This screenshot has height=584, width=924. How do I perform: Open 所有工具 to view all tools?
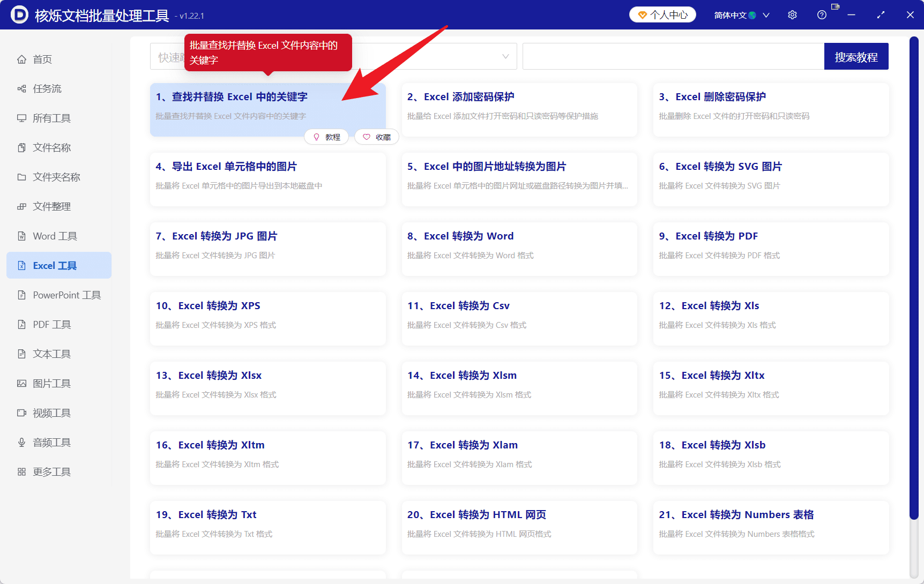coord(51,118)
